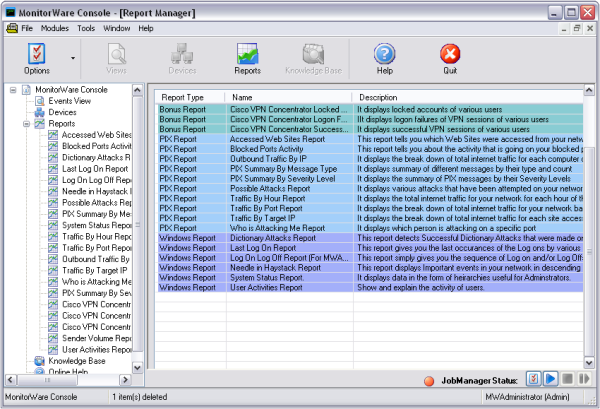Click the MonitorWare menu bar app icon

point(12,28)
